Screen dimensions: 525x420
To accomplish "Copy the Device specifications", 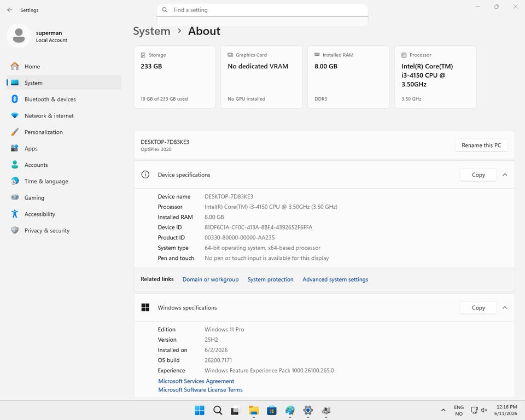I will coord(478,175).
